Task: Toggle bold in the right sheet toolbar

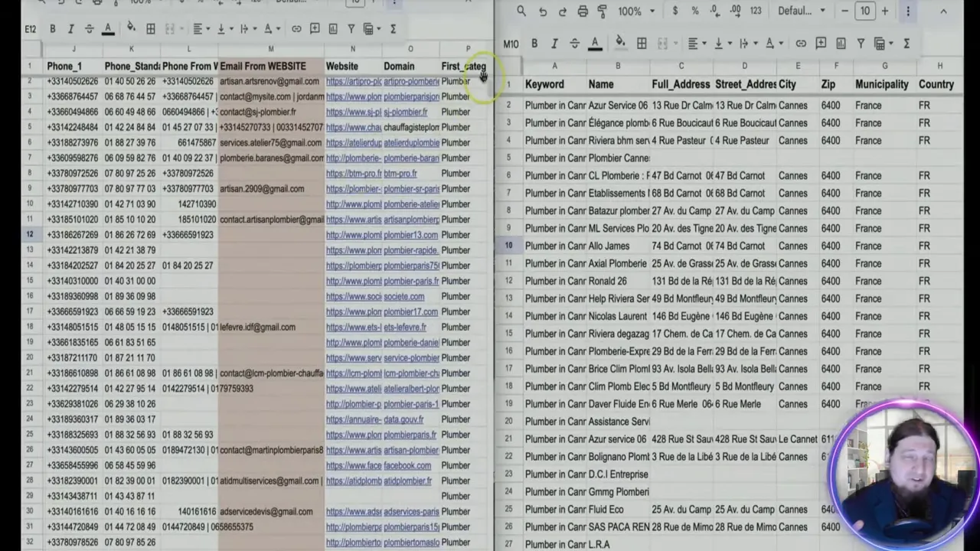Action: pyautogui.click(x=534, y=44)
